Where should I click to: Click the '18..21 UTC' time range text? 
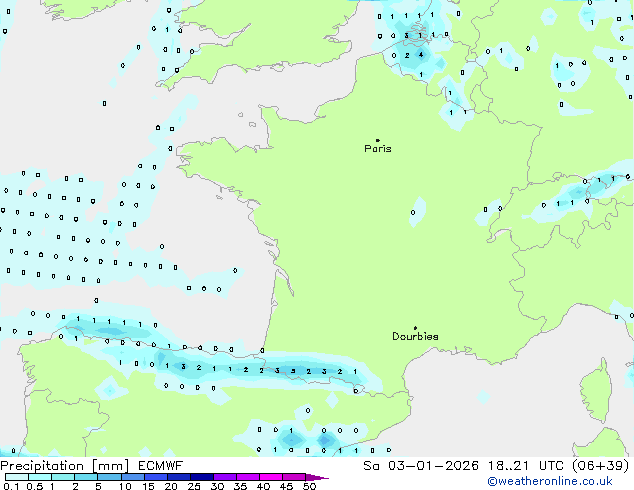526,466
